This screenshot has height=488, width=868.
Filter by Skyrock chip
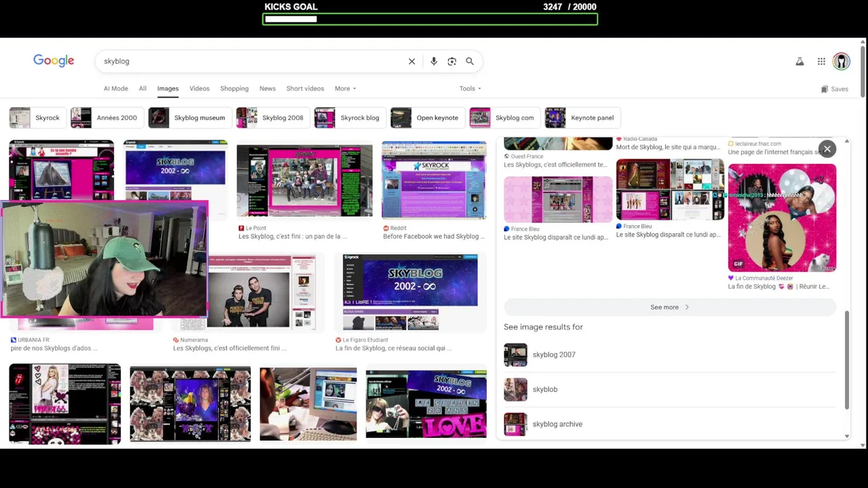[x=38, y=118]
